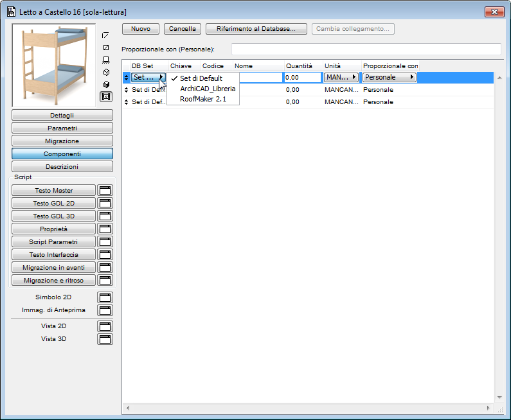Viewport: 511px width, 420px height.
Task: Click the reorder handle of the third component row
Action: tap(127, 102)
